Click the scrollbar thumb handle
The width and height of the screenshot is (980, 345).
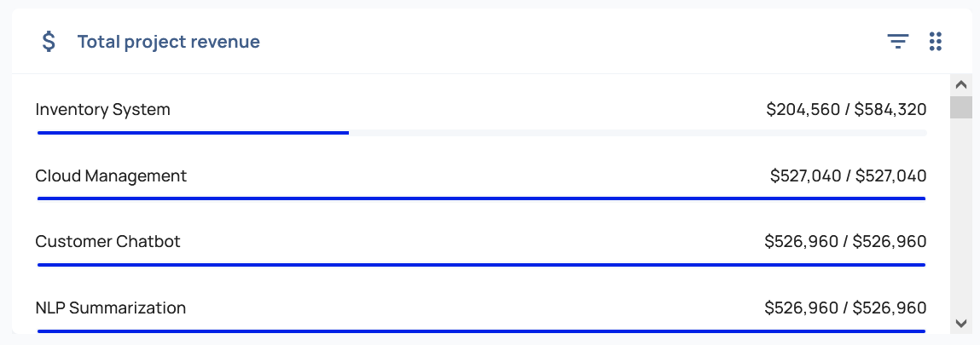(960, 107)
